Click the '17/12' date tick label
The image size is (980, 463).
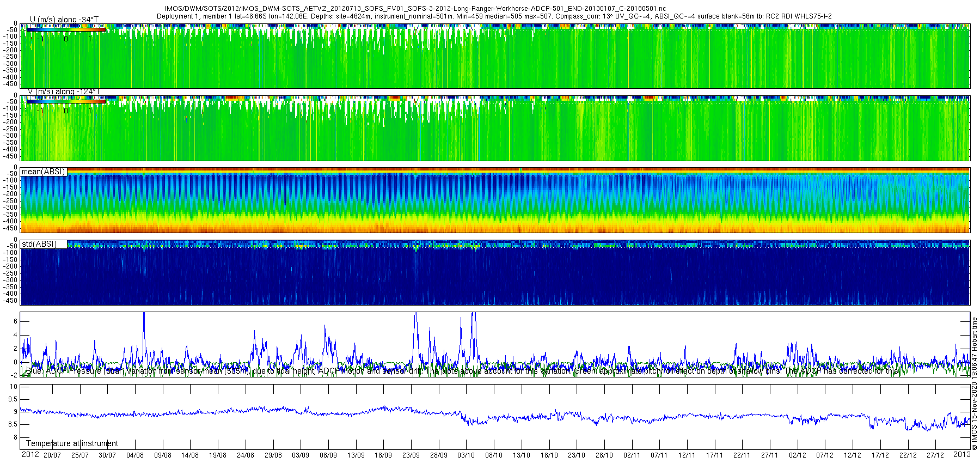click(x=880, y=455)
